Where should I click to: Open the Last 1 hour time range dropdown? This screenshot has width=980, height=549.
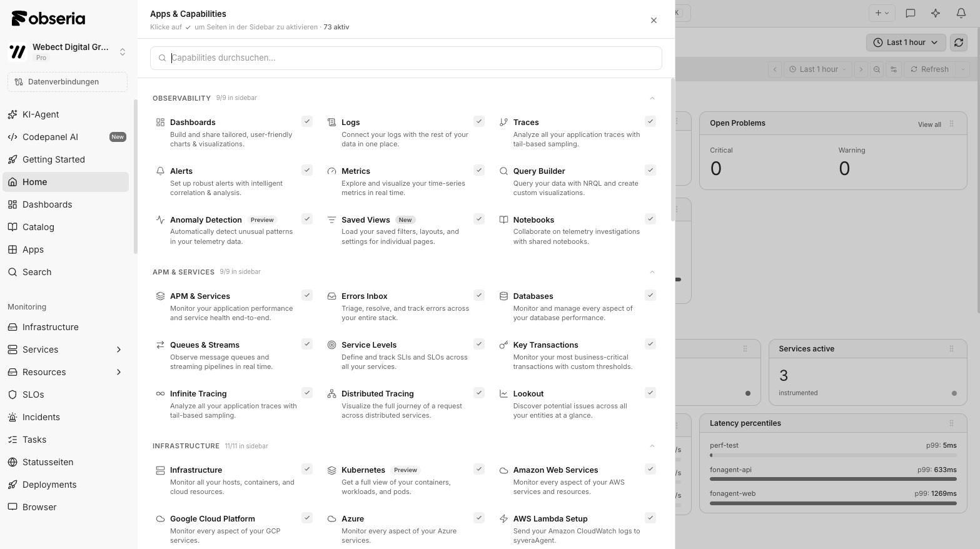pos(906,43)
